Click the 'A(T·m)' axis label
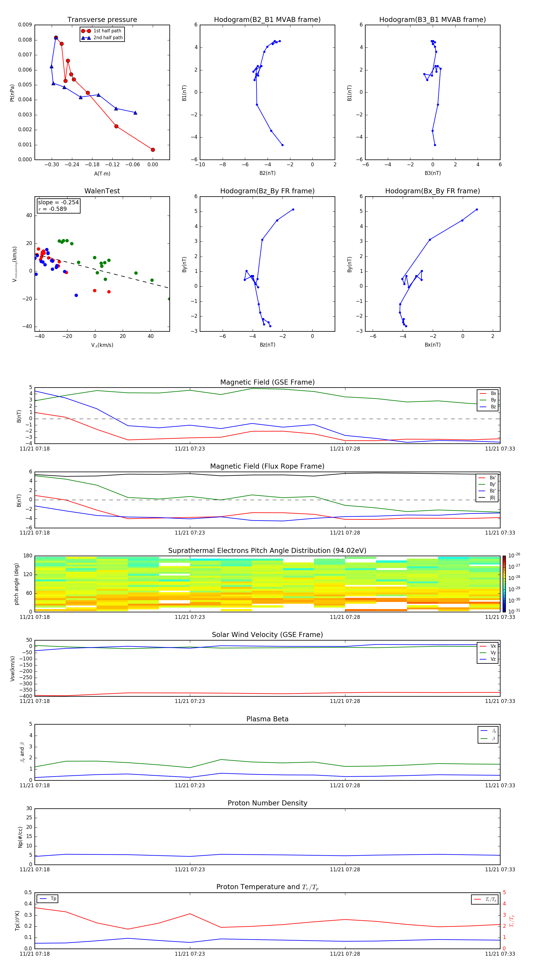This screenshot has width=535, height=980. (x=102, y=174)
